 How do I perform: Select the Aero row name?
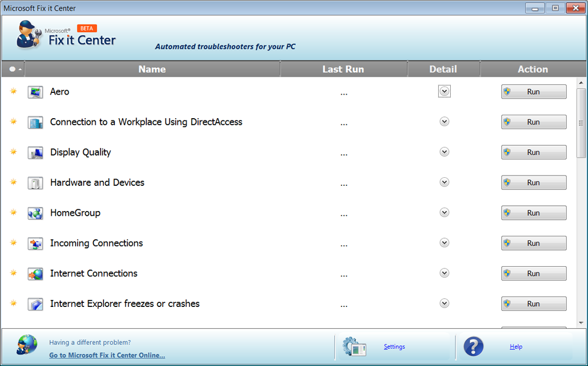tap(60, 92)
